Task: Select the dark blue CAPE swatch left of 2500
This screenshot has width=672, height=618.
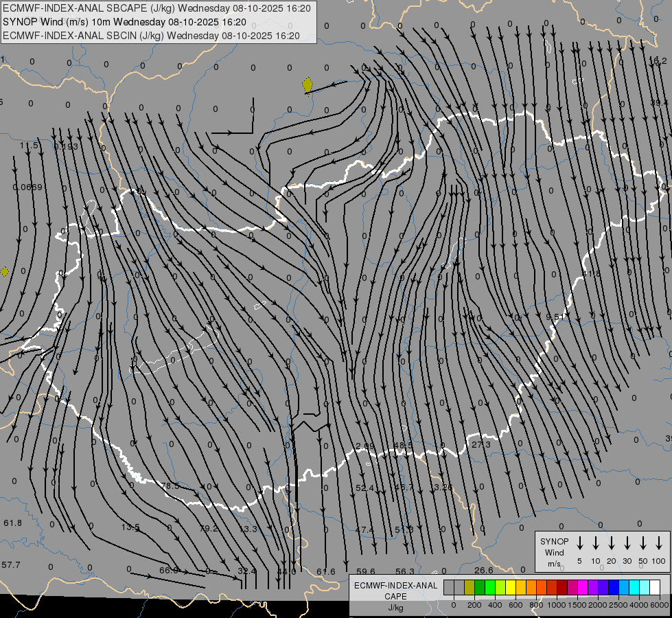Action: click(614, 587)
